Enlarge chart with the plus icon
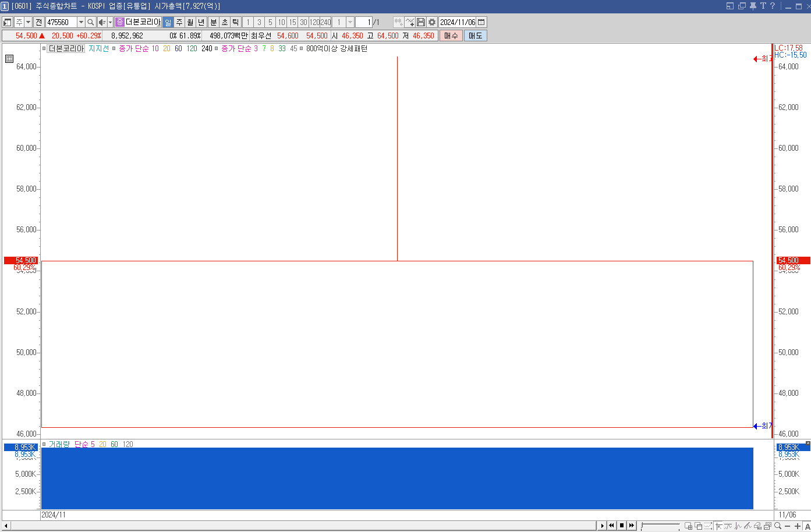Viewport: 811px width, 532px height. [798, 526]
